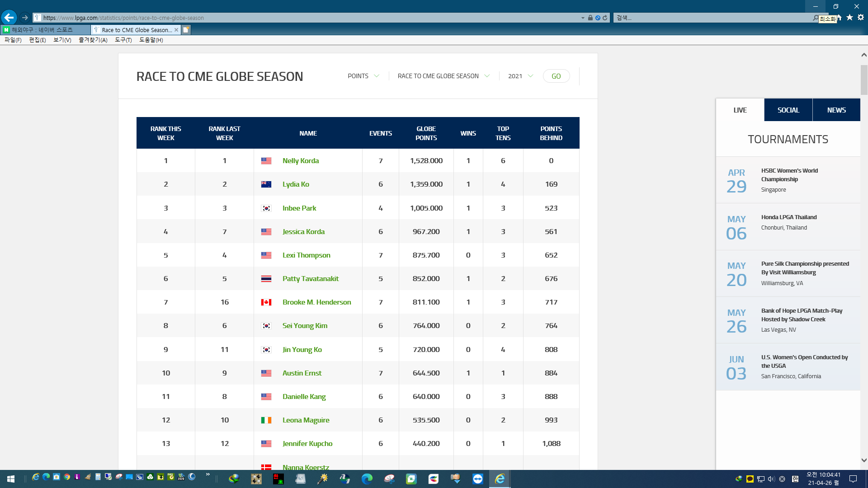The width and height of the screenshot is (868, 488).
Task: Click the GO button
Action: tap(556, 76)
